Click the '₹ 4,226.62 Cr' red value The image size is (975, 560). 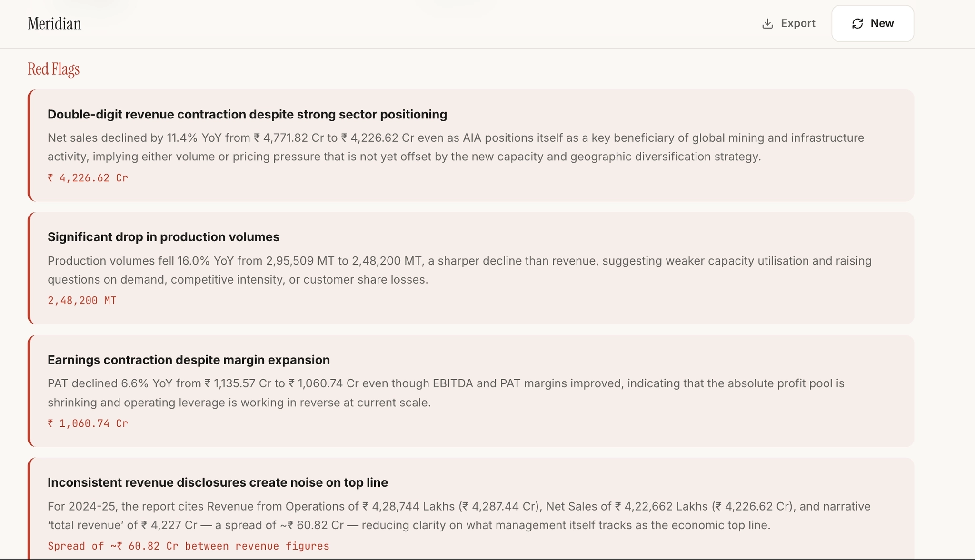pyautogui.click(x=88, y=178)
